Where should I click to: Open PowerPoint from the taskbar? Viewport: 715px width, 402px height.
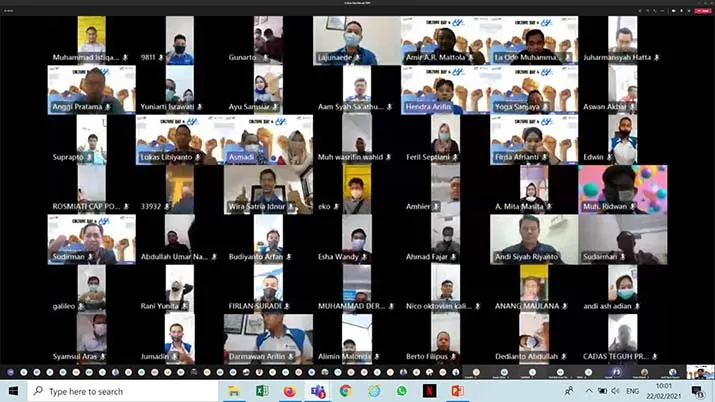coord(457,391)
